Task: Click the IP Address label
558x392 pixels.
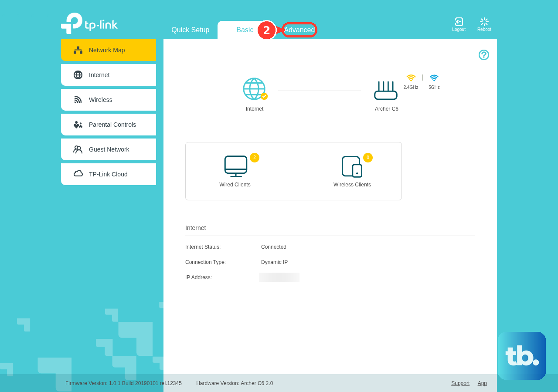Action: pyautogui.click(x=198, y=277)
